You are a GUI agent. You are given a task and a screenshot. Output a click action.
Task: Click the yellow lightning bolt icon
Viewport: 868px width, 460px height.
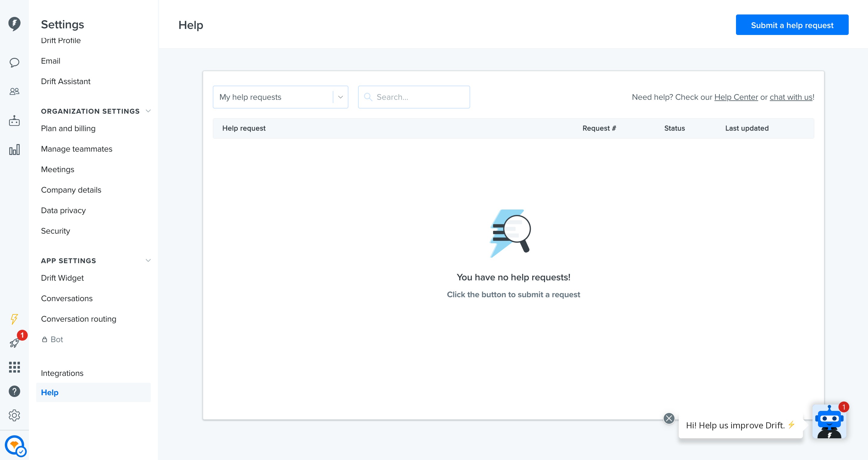pos(14,319)
